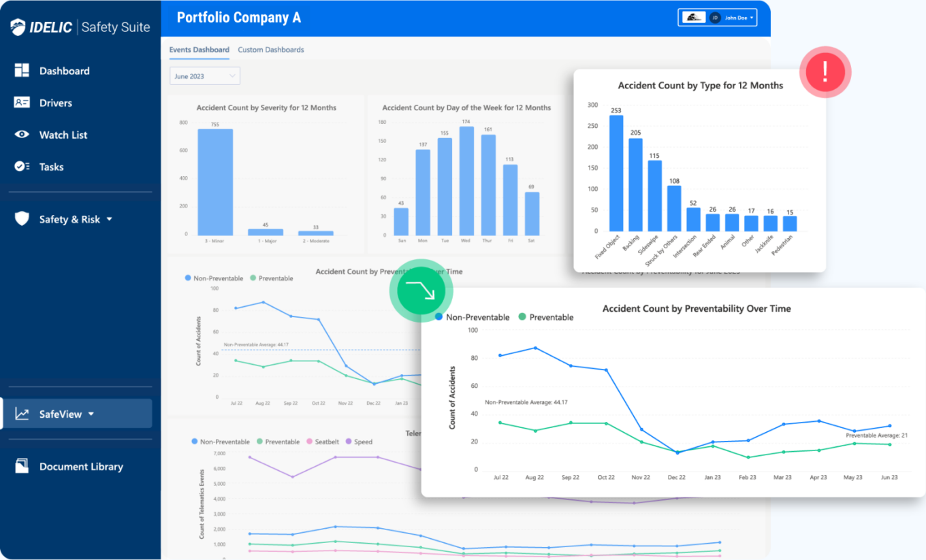
Task: Select the Struck by Others bar
Action: 674,208
